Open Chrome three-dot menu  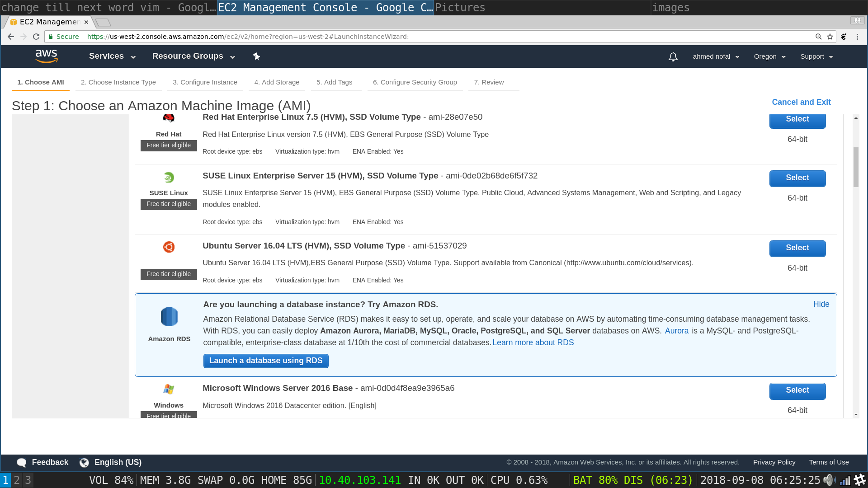pyautogui.click(x=857, y=37)
